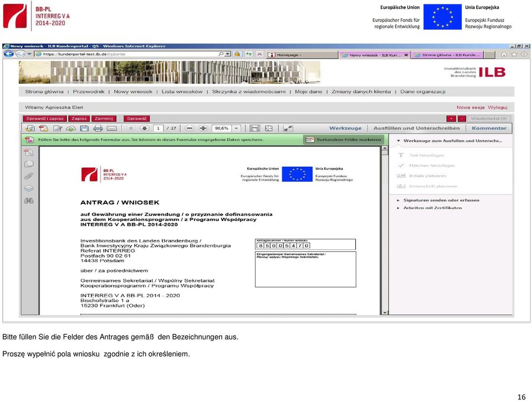532x401 pixels.
Task: Go to previous page with up arrow
Action: 131,128
